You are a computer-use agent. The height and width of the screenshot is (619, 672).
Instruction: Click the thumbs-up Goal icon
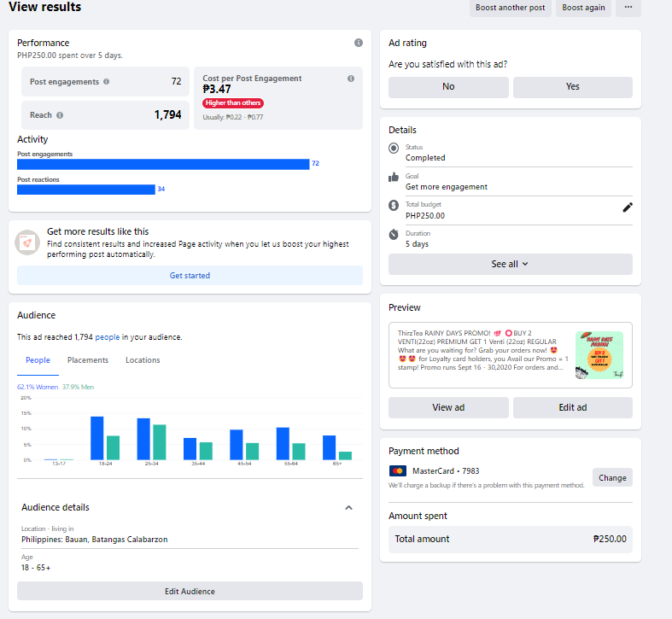(x=394, y=177)
